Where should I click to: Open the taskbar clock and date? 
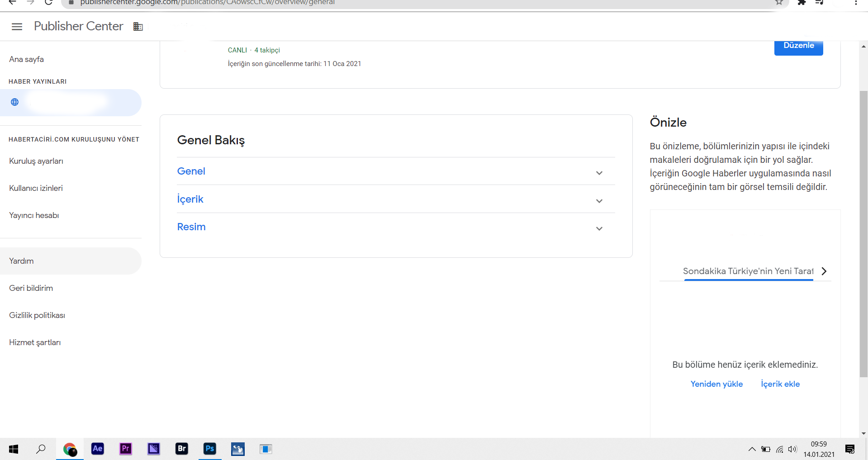click(819, 449)
